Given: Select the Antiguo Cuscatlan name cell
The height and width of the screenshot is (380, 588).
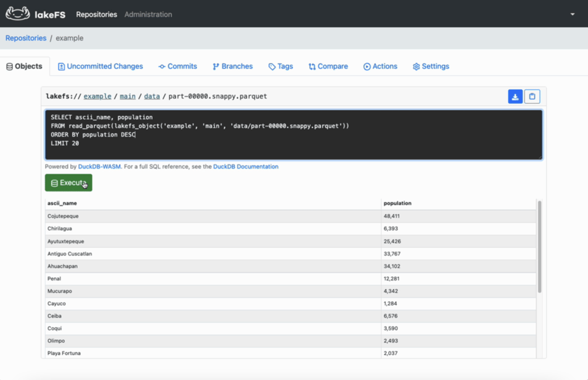Looking at the screenshot, I should 213,254.
